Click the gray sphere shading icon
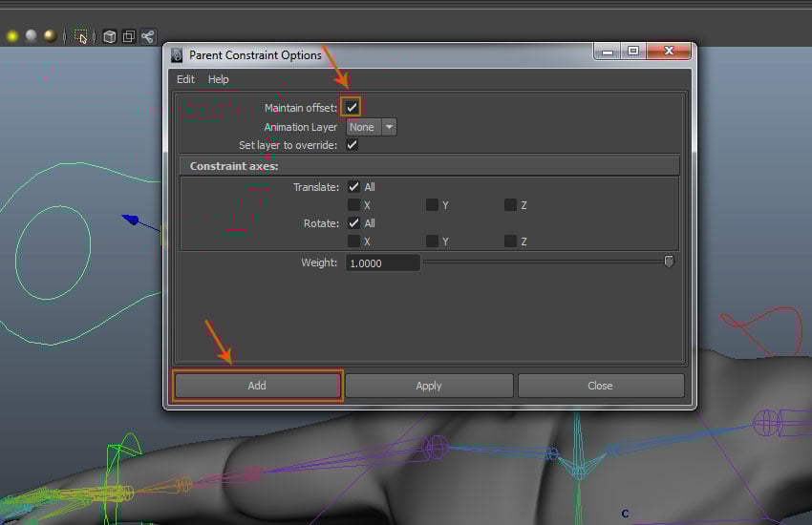 point(32,35)
